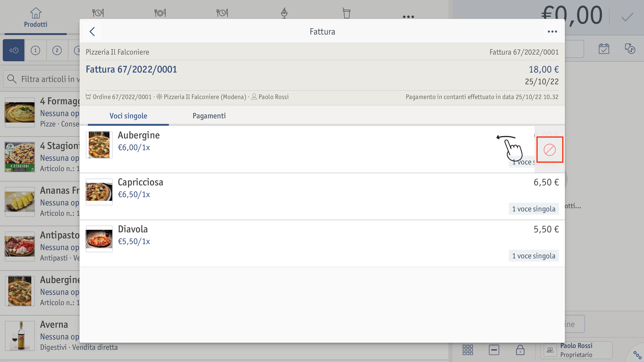Select course number 1 button
The height and width of the screenshot is (362, 644).
(35, 50)
